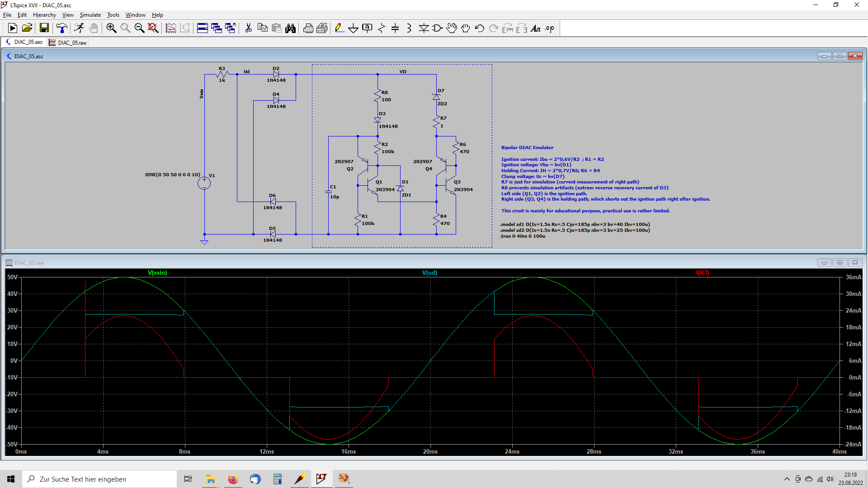Show hidden system tray icons
This screenshot has height=488, width=868.
(787, 479)
